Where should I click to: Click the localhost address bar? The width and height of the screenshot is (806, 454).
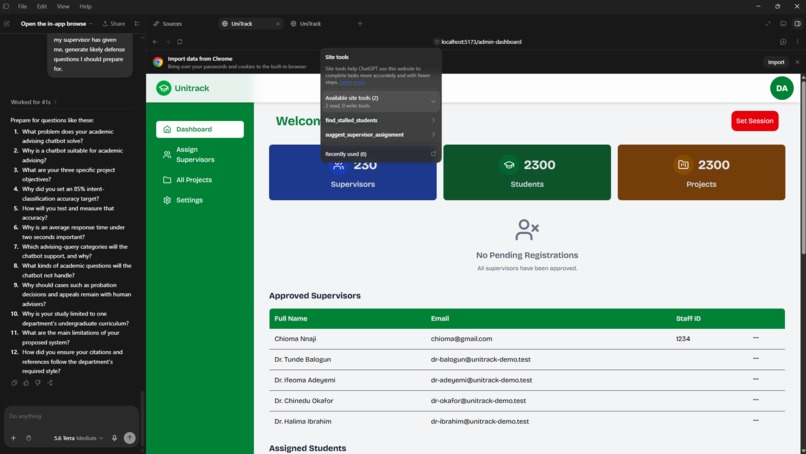[x=481, y=42]
